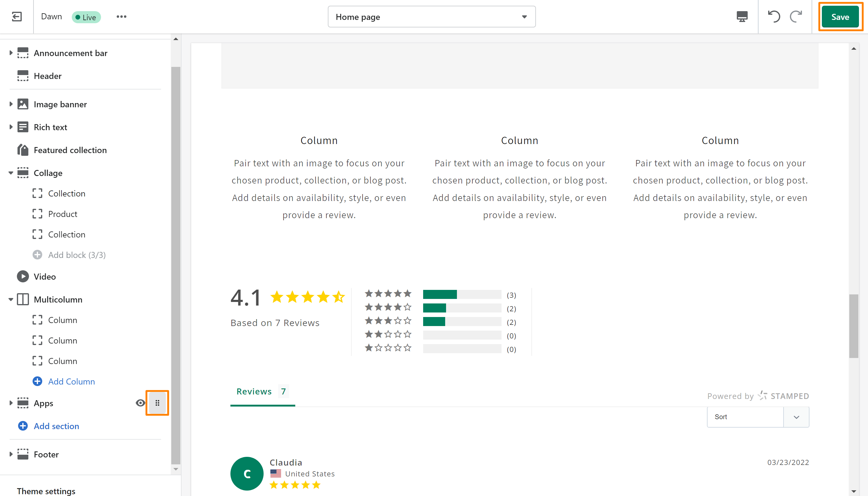868x496 pixels.
Task: Open the Sort reviews dropdown
Action: (x=758, y=417)
